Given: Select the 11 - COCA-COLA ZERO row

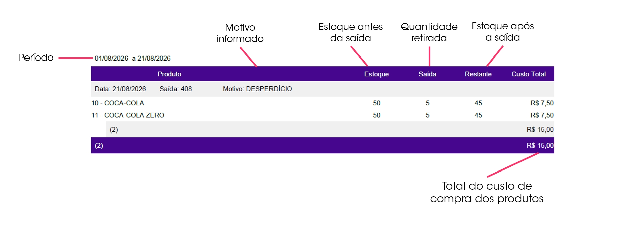Looking at the screenshot, I should point(323,115).
